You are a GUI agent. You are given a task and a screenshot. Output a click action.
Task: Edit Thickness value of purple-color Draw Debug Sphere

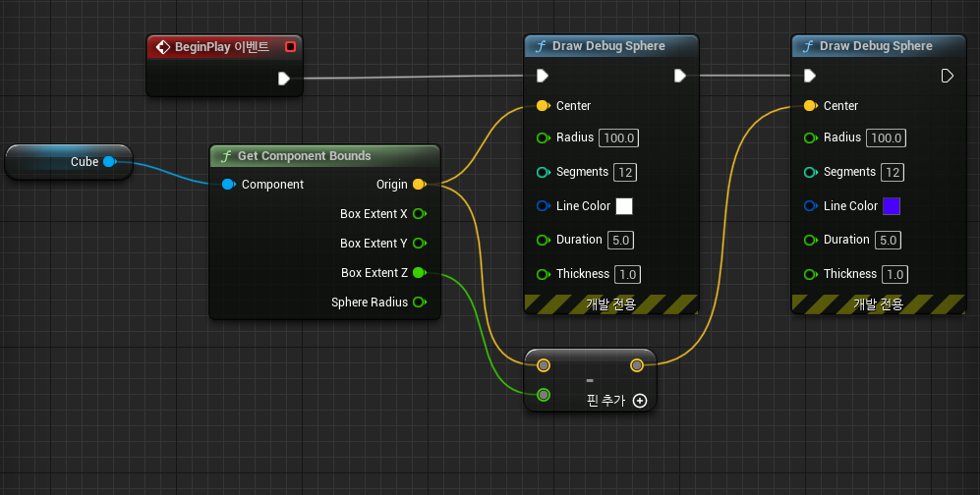[895, 275]
